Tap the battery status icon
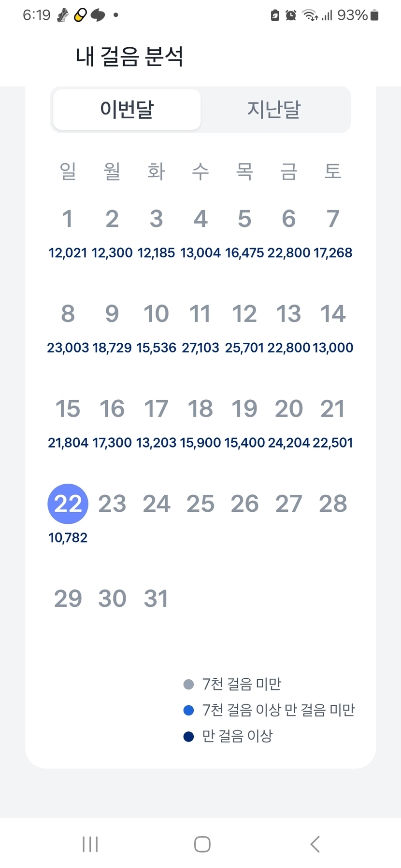Viewport: 401px width, 868px height. 374,15
